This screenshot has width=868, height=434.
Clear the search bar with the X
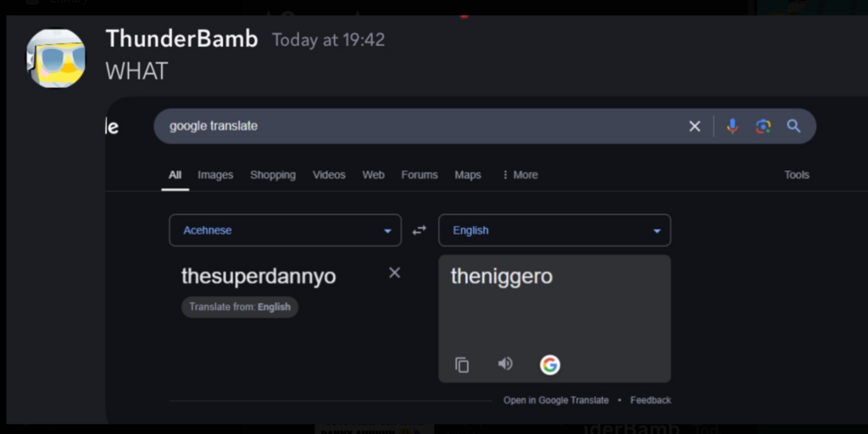click(x=694, y=126)
